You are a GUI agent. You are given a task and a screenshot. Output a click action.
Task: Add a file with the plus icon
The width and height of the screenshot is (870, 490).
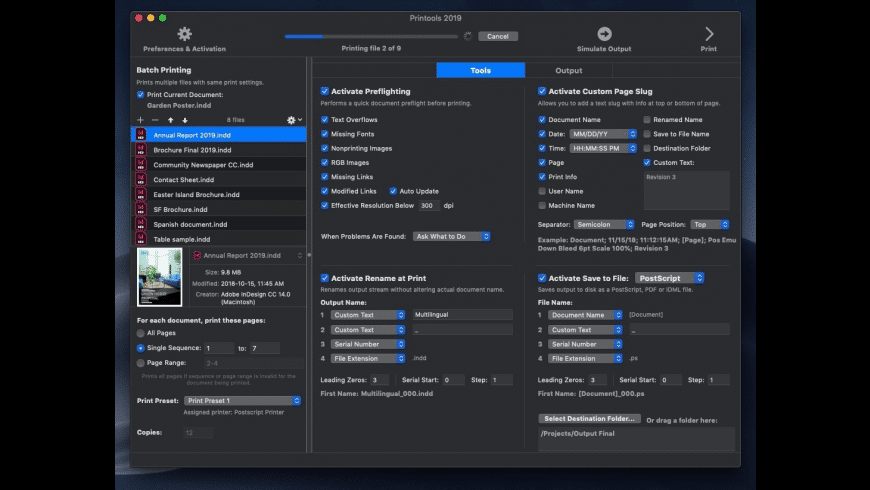(140, 120)
